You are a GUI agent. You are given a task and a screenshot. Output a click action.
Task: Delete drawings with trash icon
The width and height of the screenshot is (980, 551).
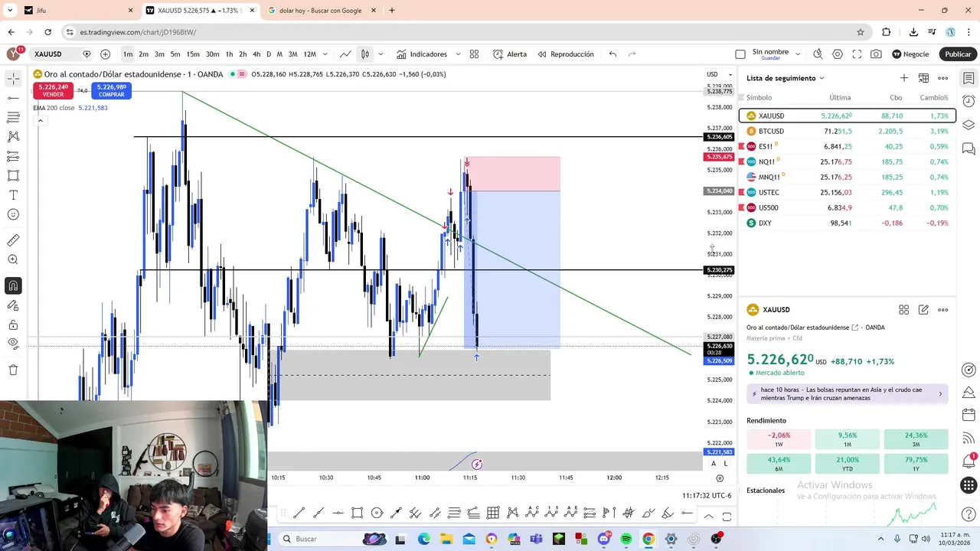tap(13, 370)
